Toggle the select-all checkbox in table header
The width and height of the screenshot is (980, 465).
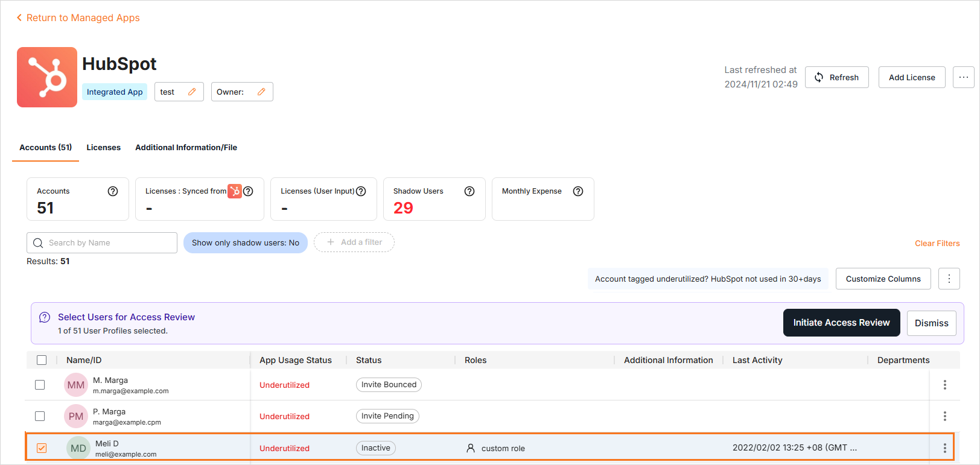(42, 360)
